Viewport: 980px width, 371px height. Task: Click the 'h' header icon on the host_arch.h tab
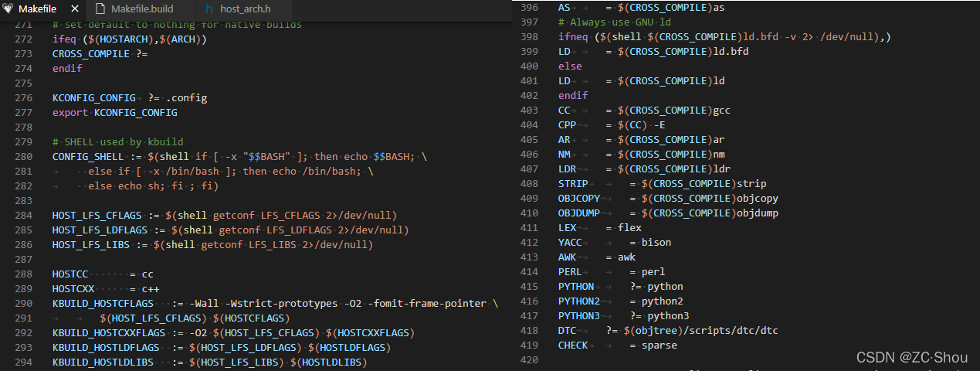(210, 9)
